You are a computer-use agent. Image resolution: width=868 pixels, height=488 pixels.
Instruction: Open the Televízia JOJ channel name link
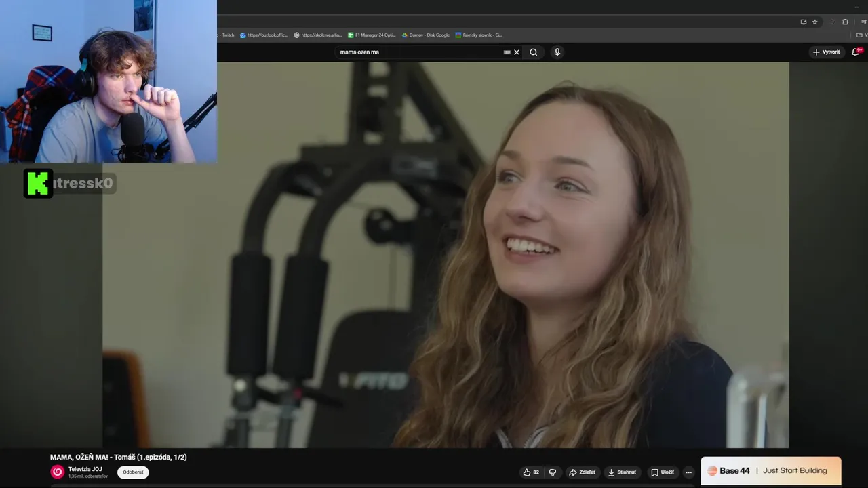(85, 469)
